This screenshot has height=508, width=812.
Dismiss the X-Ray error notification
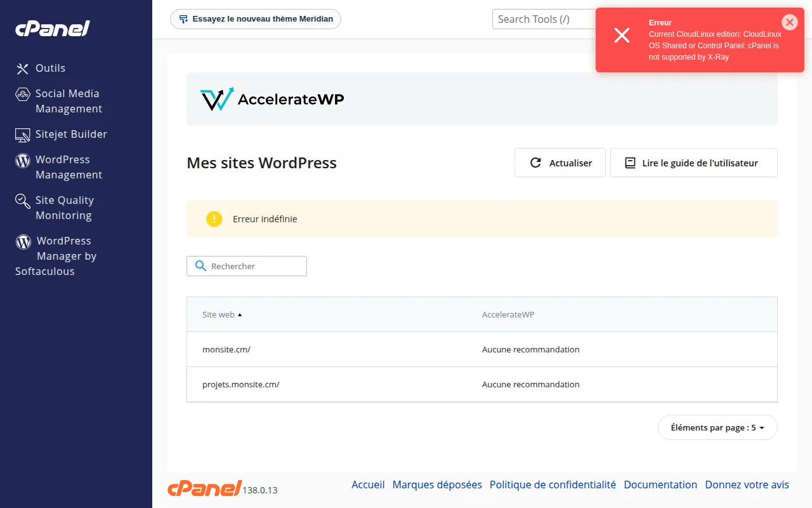click(789, 22)
